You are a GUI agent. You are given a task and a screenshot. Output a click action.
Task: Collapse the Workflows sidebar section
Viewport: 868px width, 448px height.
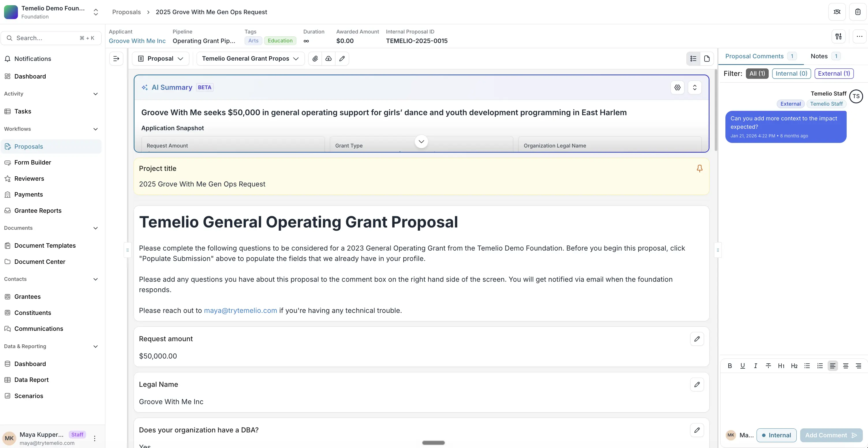(95, 129)
